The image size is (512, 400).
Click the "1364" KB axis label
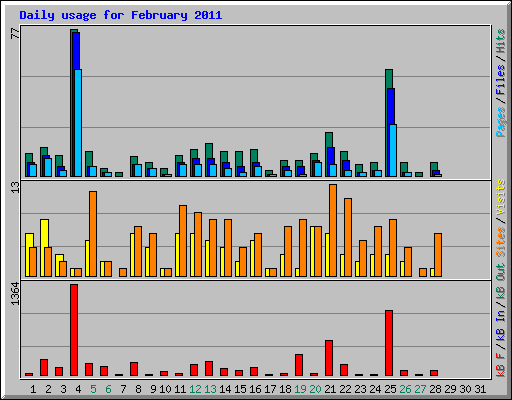[15, 294]
